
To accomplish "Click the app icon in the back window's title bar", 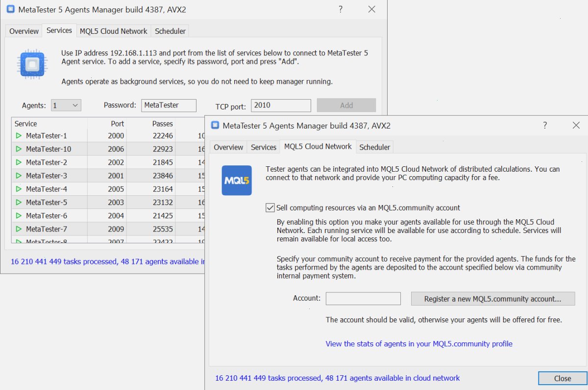I will point(10,9).
